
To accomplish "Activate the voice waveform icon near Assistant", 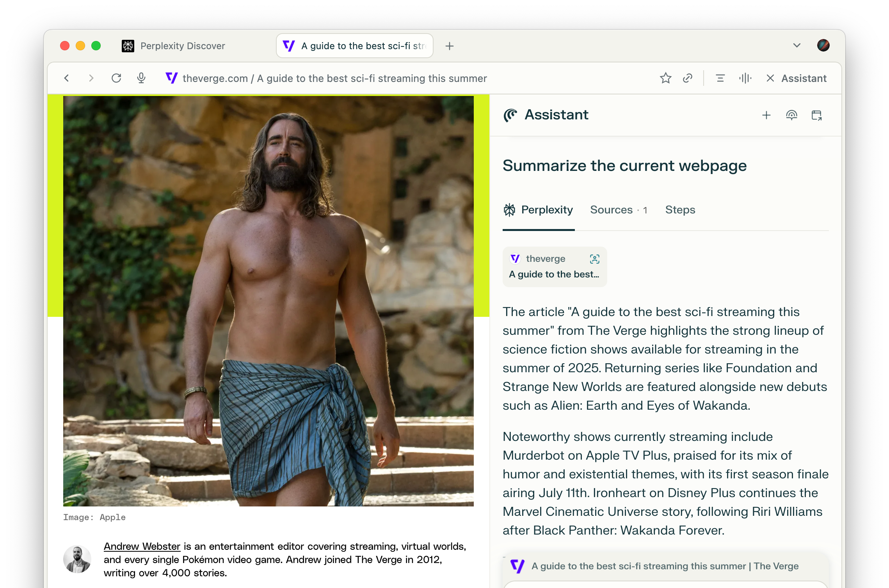I will pos(745,78).
